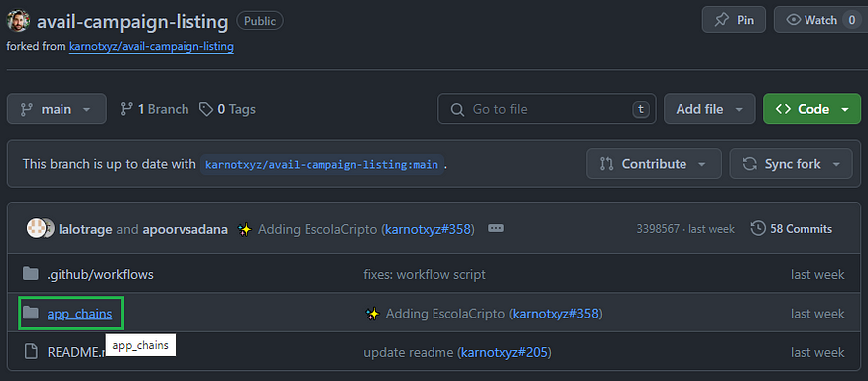
Task: Open commit history via clock icon
Action: pyautogui.click(x=758, y=229)
